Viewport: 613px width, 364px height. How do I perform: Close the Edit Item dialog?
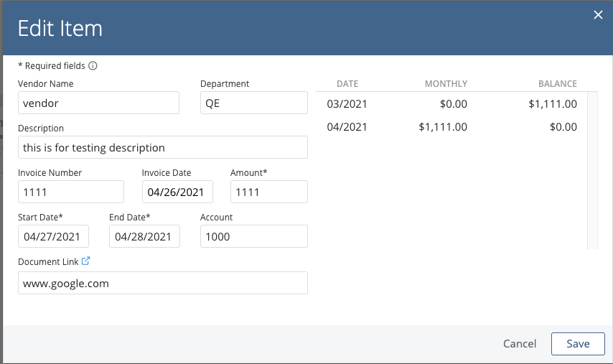tap(597, 15)
